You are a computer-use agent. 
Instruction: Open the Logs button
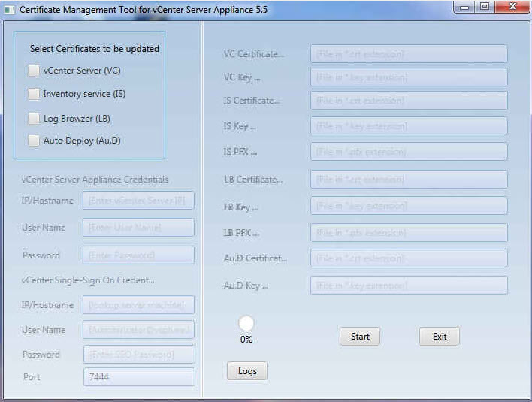point(247,371)
